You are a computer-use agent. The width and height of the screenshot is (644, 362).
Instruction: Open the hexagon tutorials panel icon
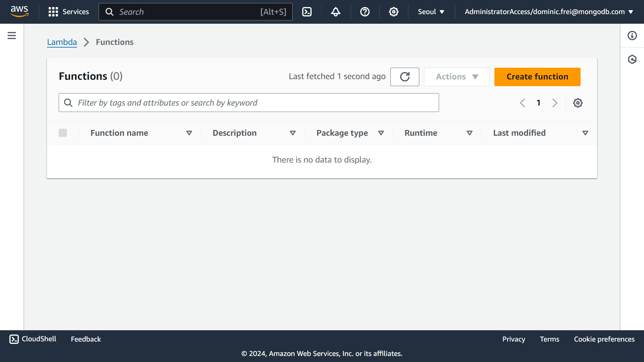click(632, 59)
